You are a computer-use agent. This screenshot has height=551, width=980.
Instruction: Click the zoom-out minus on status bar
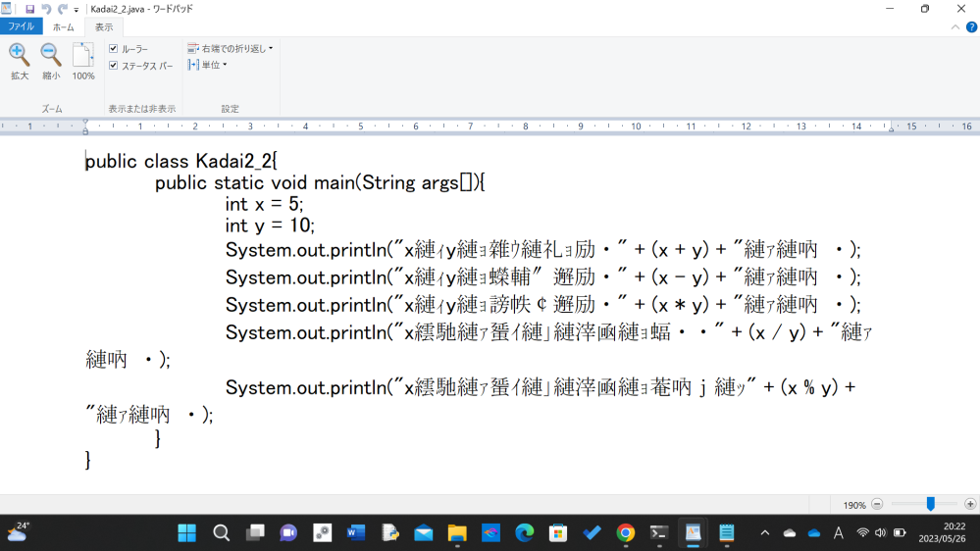(x=877, y=504)
